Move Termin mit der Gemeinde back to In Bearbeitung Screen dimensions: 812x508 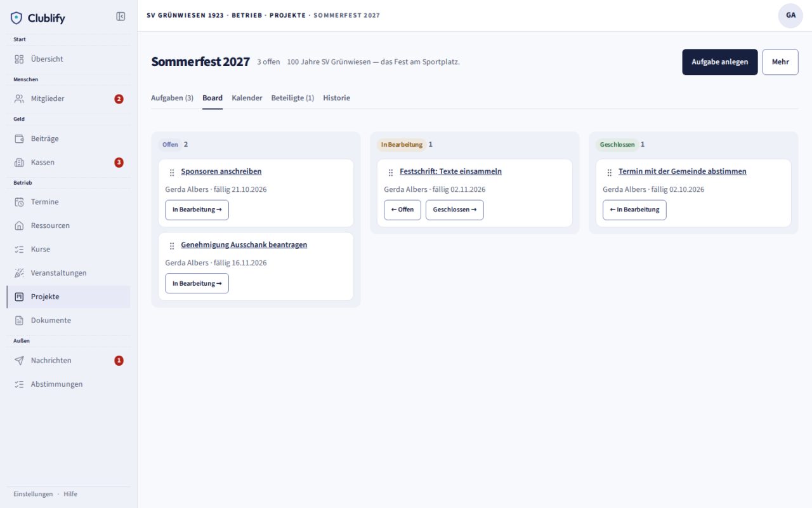(634, 210)
